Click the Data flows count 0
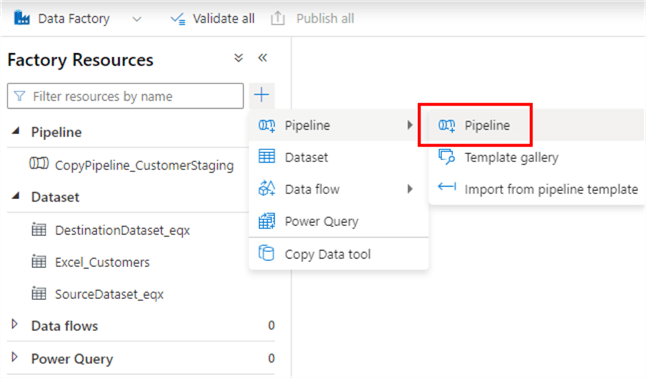Viewport: 646px width, 378px height. (271, 325)
